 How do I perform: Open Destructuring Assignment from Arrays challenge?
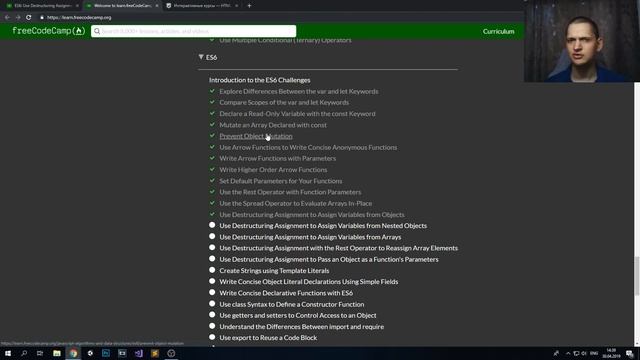(x=310, y=237)
